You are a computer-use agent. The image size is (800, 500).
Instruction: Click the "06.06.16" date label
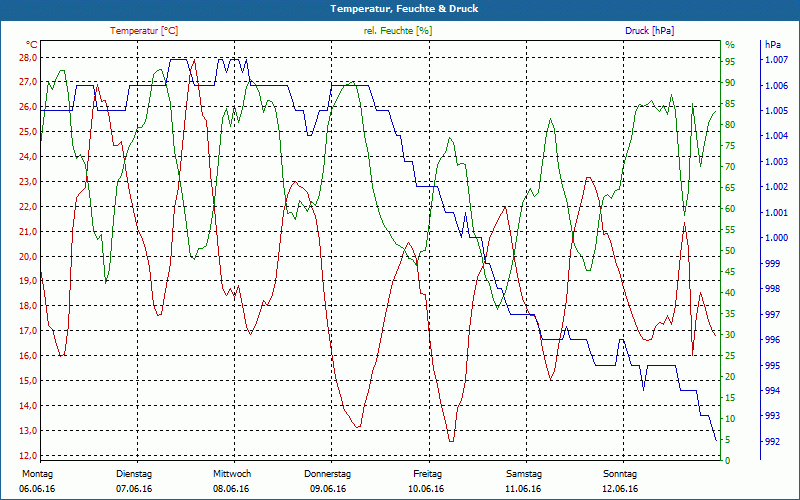coord(37,489)
